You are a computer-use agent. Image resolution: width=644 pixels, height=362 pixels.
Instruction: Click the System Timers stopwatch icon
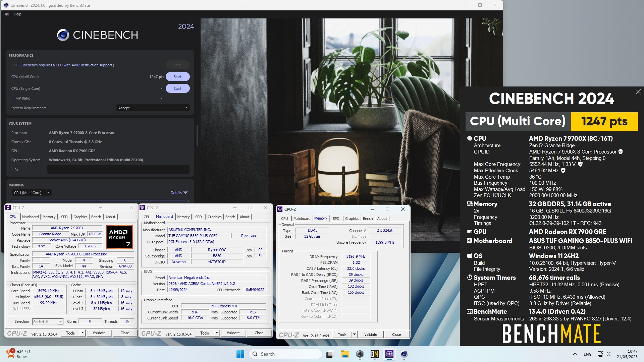(470, 278)
